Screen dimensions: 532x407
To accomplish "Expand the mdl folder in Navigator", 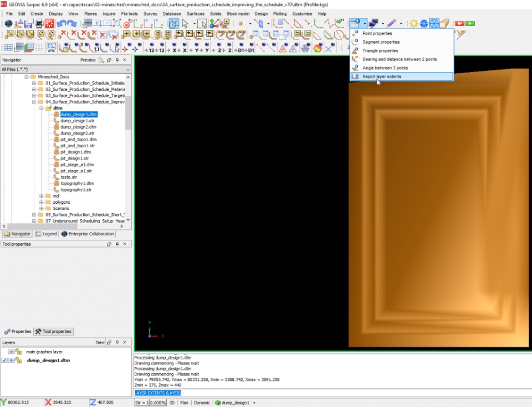I will [42, 196].
